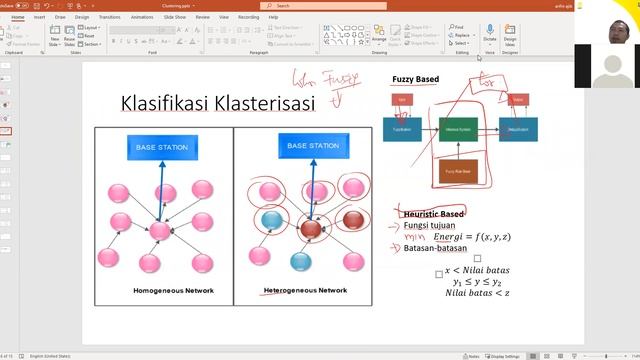Click in the Search box
Viewport: 640px width, 360px height.
[x=323, y=6]
